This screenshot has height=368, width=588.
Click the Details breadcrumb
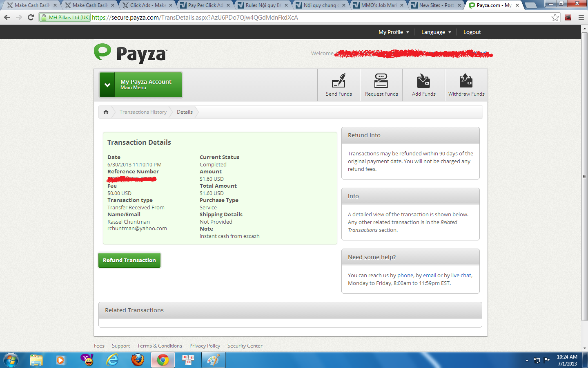pos(185,112)
